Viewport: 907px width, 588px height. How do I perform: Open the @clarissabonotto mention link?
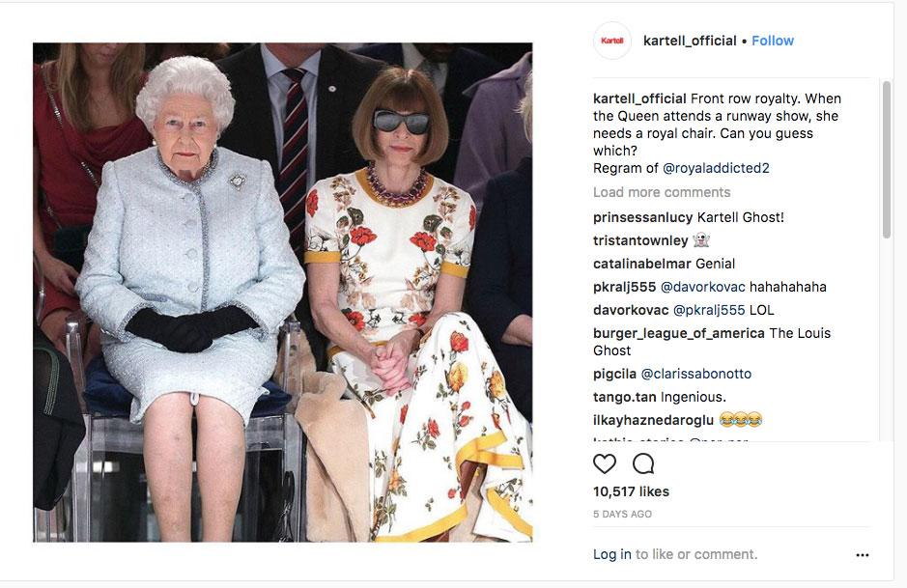[x=696, y=374]
